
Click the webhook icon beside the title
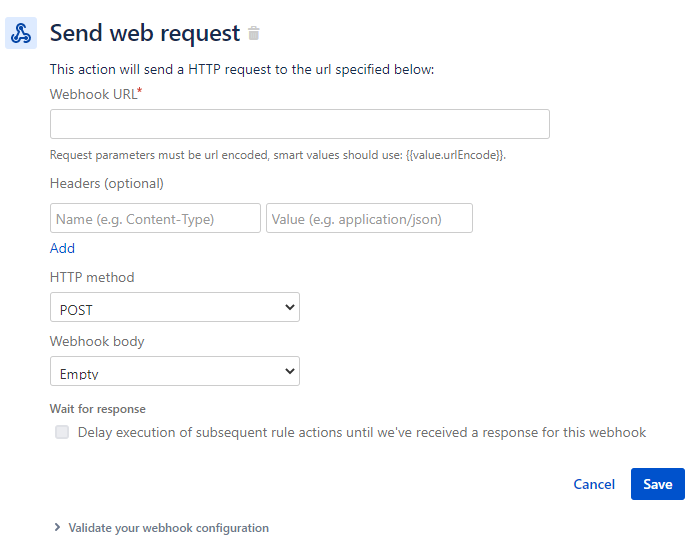pos(21,33)
